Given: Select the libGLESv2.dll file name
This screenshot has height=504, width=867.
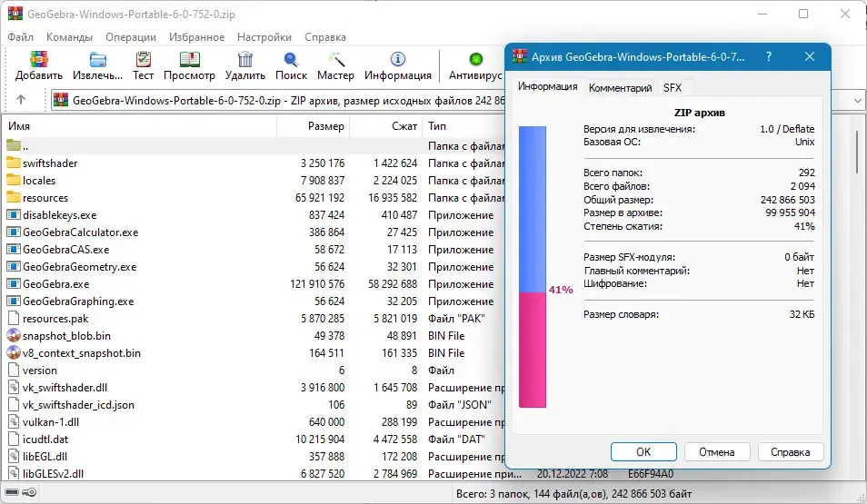Looking at the screenshot, I should [x=53, y=474].
